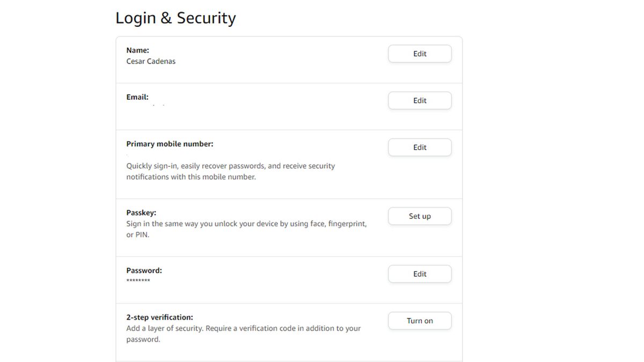The width and height of the screenshot is (644, 362).
Task: Click the Passkey label
Action: tap(141, 212)
